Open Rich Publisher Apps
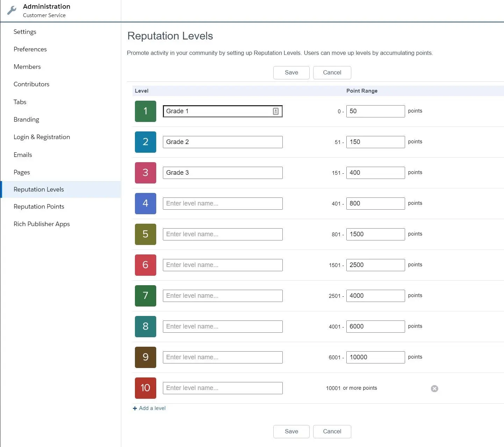This screenshot has height=447, width=504. click(42, 224)
